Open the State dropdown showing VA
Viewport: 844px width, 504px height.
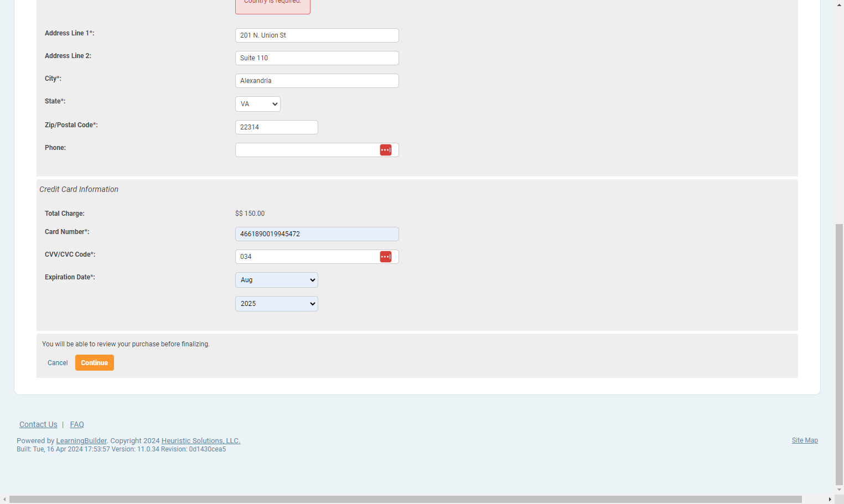[258, 104]
